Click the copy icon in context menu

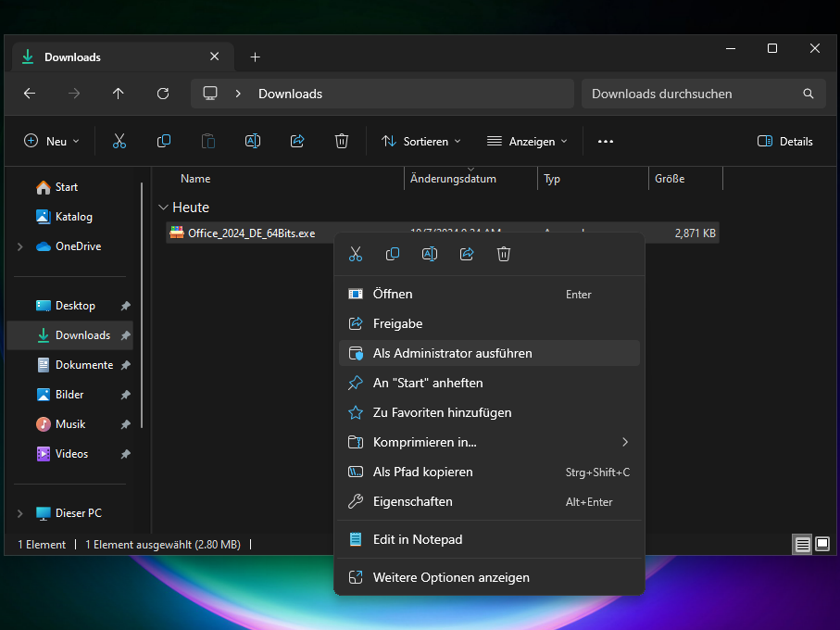click(393, 254)
